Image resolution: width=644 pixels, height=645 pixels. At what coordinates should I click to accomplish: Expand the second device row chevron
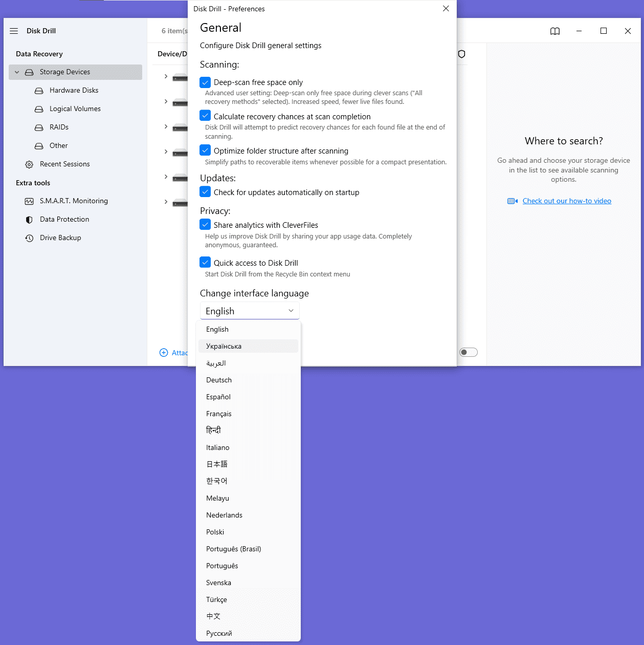(166, 101)
